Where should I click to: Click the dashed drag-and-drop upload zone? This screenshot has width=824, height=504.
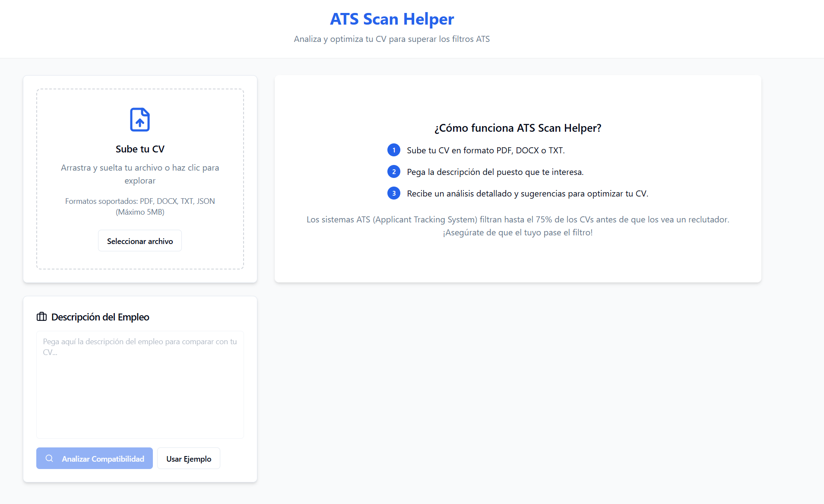tap(140, 178)
